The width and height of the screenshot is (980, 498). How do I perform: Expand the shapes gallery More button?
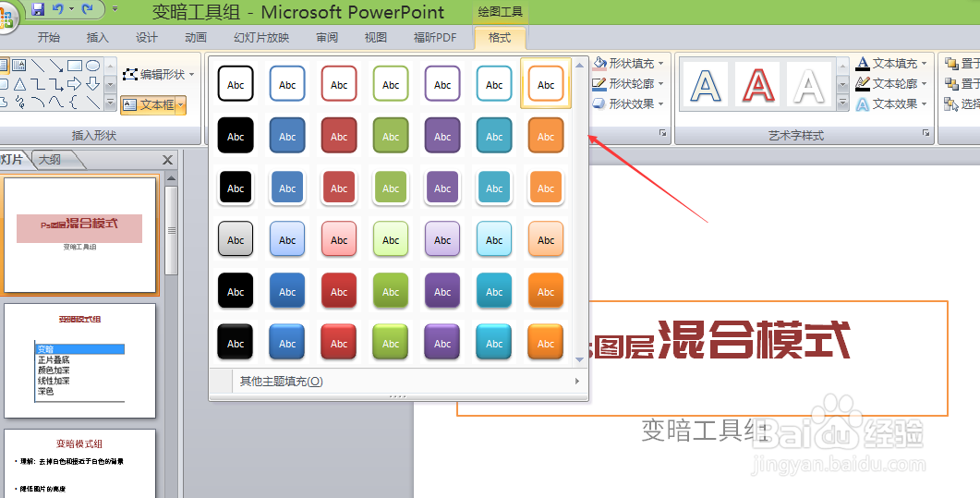coord(111,103)
